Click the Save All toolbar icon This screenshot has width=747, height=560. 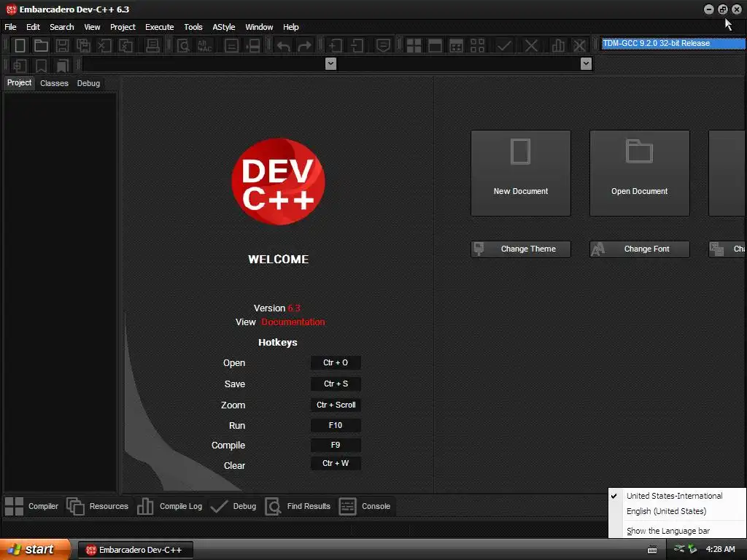(x=83, y=46)
